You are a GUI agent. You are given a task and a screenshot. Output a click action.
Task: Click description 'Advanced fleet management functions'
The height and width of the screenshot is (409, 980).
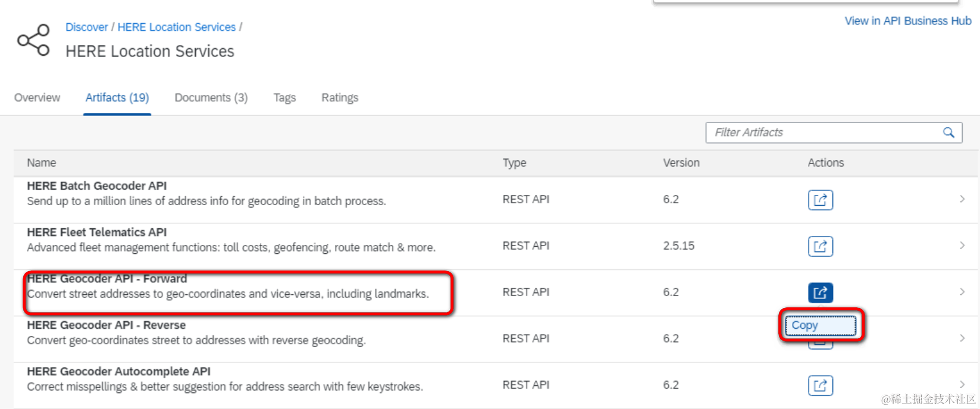tap(231, 247)
